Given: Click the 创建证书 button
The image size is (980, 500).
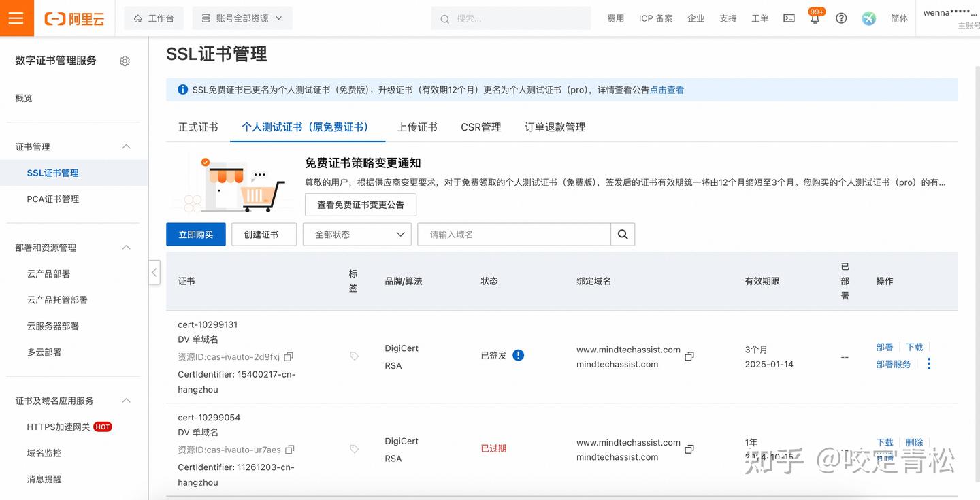Looking at the screenshot, I should pyautogui.click(x=264, y=234).
